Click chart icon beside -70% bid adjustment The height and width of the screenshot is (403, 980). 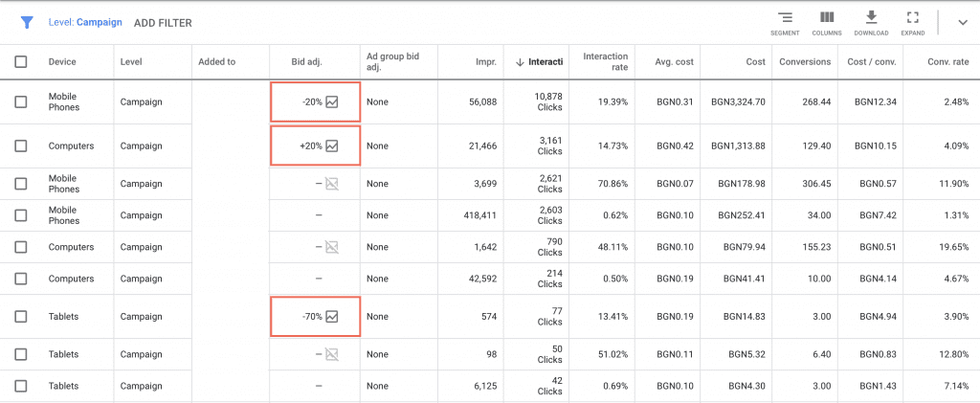click(332, 317)
